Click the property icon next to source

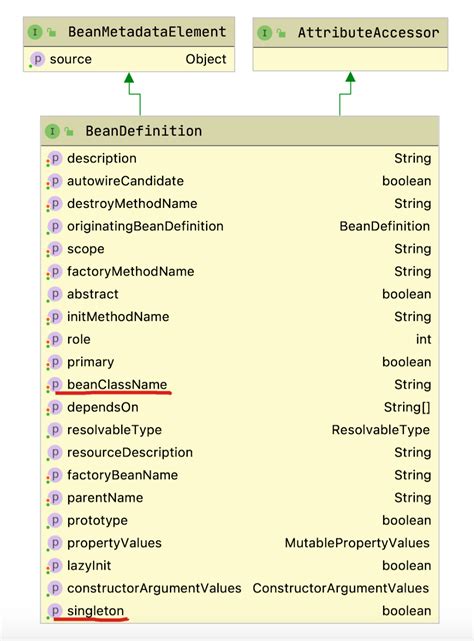click(x=37, y=59)
